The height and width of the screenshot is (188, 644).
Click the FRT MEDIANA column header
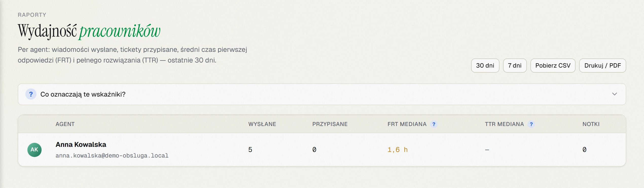pyautogui.click(x=407, y=124)
